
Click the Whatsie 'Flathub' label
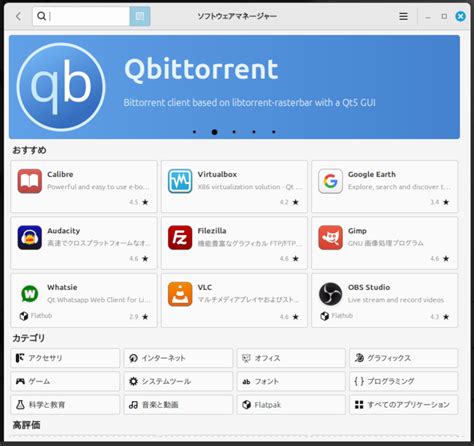point(41,316)
